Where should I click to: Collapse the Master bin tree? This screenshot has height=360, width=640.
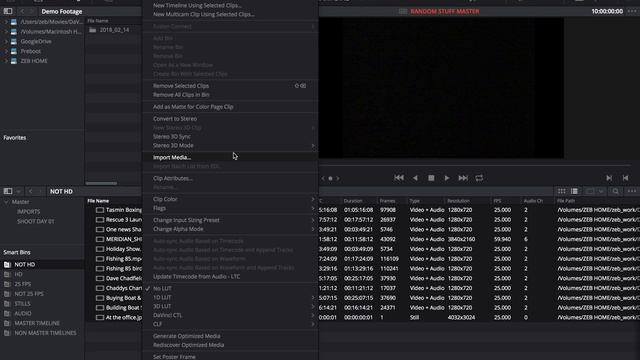(x=6, y=202)
